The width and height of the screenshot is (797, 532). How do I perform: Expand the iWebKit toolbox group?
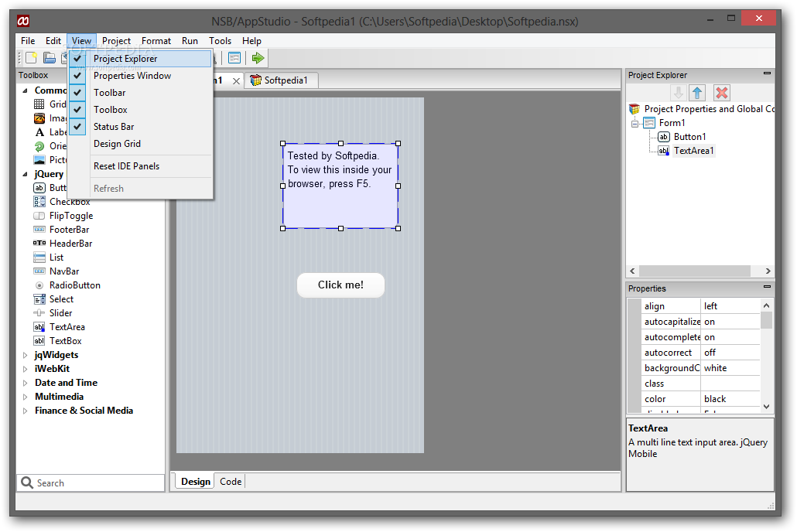point(25,369)
